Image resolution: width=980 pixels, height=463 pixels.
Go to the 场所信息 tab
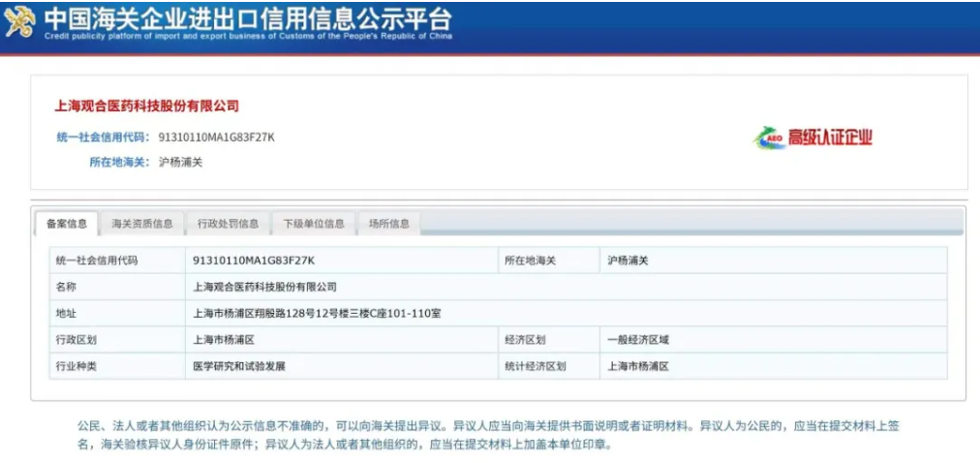[x=388, y=224]
